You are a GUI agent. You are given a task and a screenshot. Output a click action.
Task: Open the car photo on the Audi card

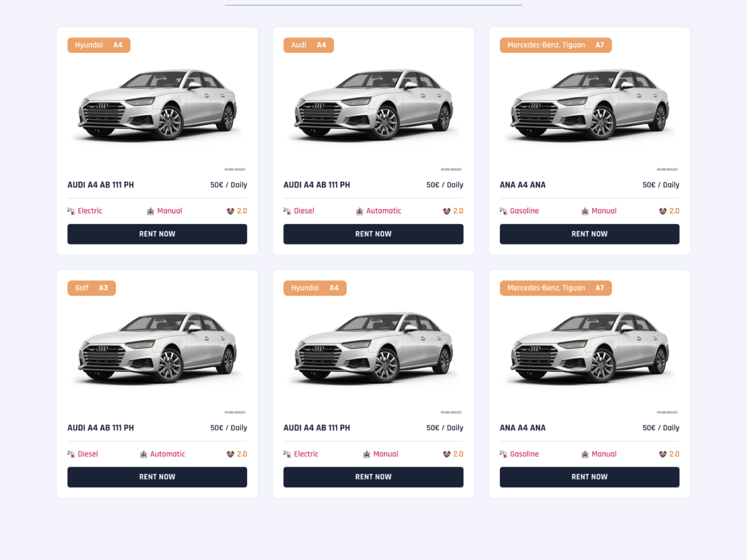(x=373, y=105)
